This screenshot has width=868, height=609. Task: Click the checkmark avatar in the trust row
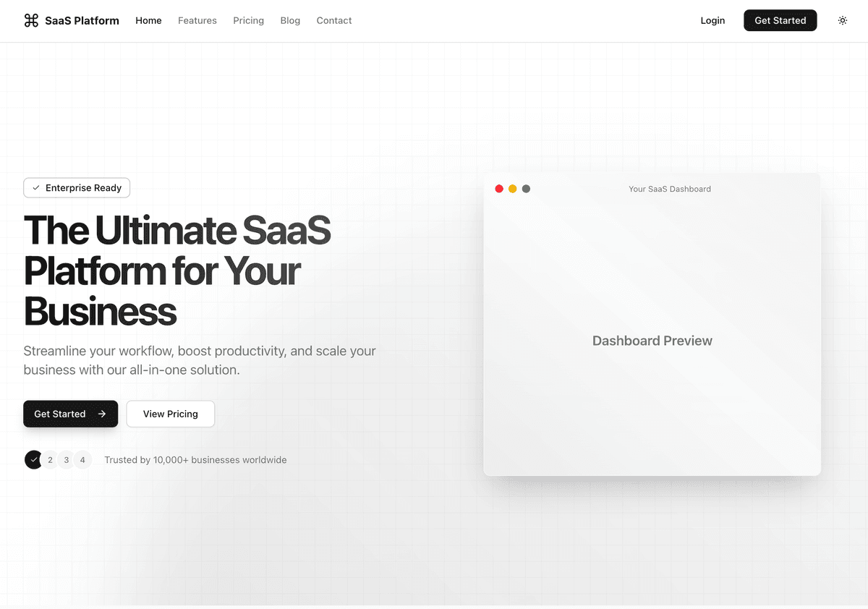[33, 459]
